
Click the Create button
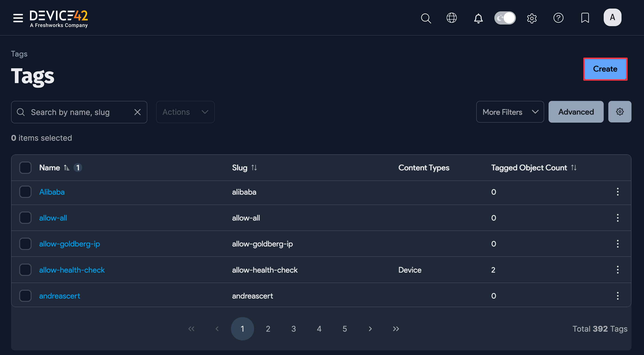pos(605,69)
